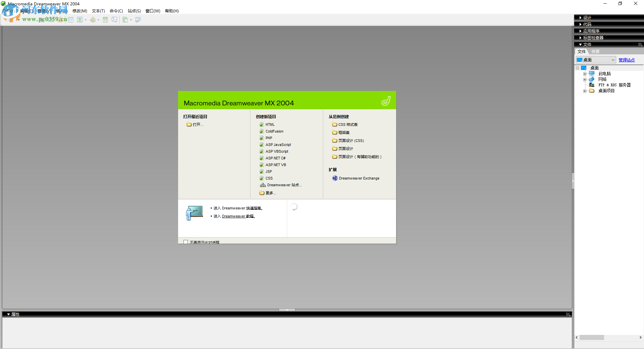
Task: Click the insert date calendar icon
Action: 105,19
